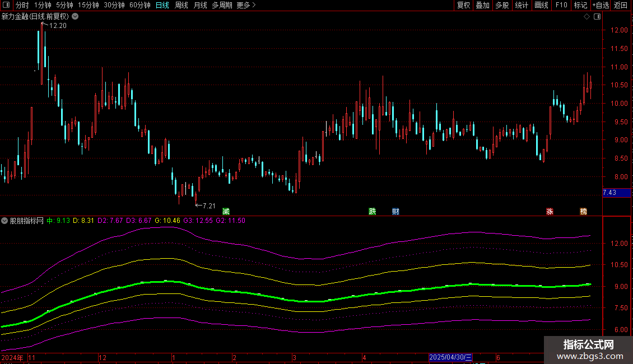Click the orange 榜 event marker
The width and height of the screenshot is (633, 364).
point(583,212)
